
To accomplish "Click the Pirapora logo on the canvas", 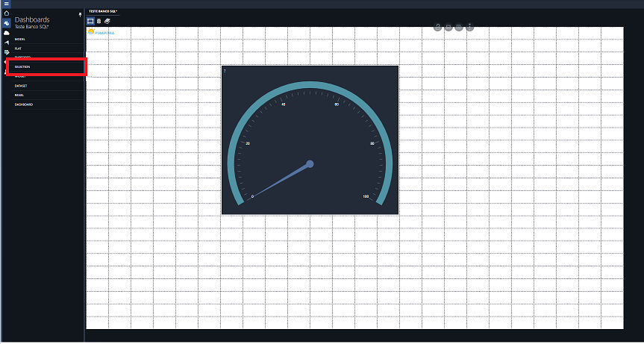I will click(101, 33).
